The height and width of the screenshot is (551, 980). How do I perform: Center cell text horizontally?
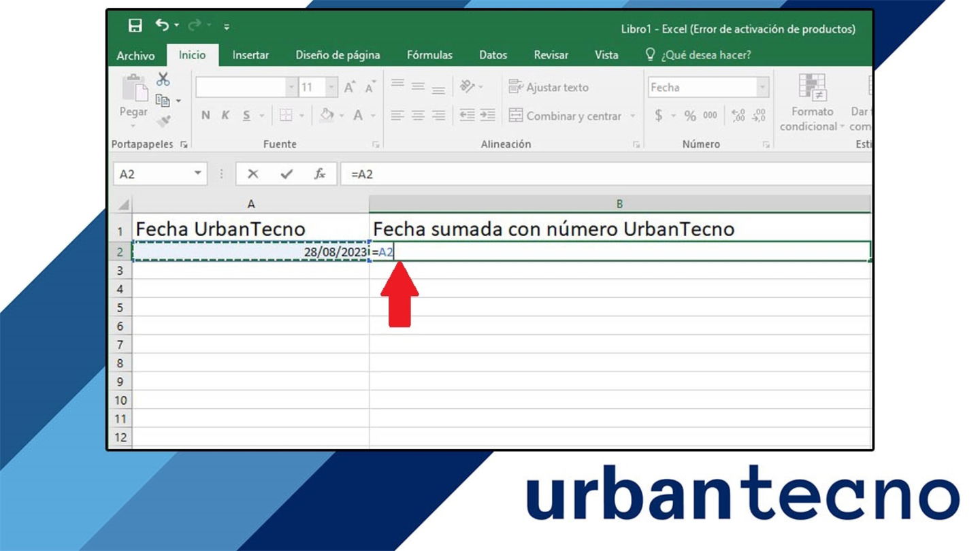tap(418, 116)
